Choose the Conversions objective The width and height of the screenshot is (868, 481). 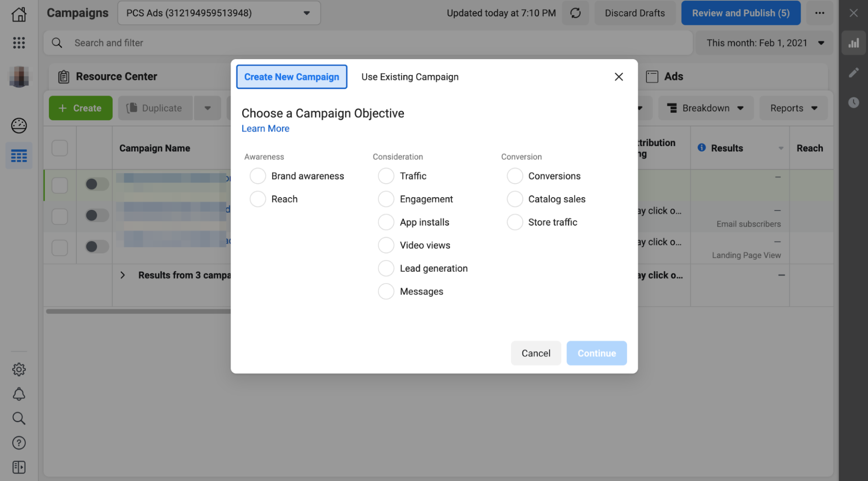(x=515, y=176)
